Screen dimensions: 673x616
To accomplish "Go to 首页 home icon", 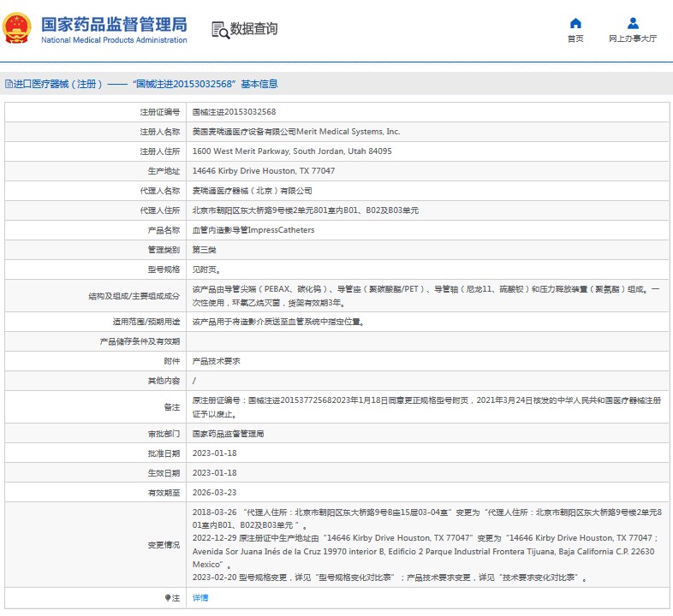I will [575, 23].
